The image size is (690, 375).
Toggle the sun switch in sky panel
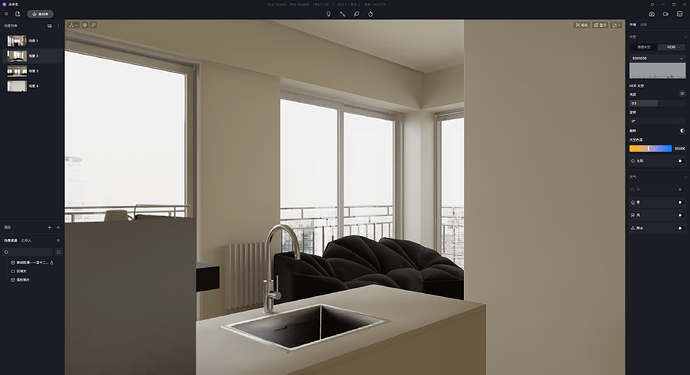pos(680,161)
